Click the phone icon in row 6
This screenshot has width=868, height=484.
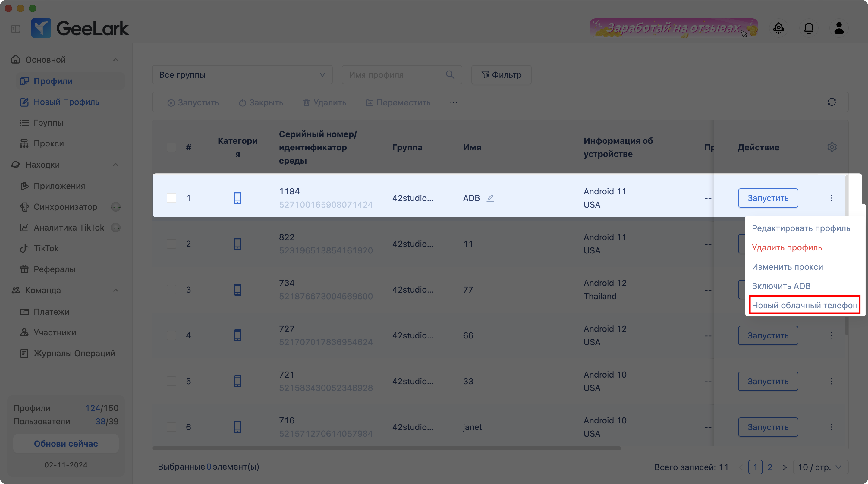pyautogui.click(x=237, y=427)
